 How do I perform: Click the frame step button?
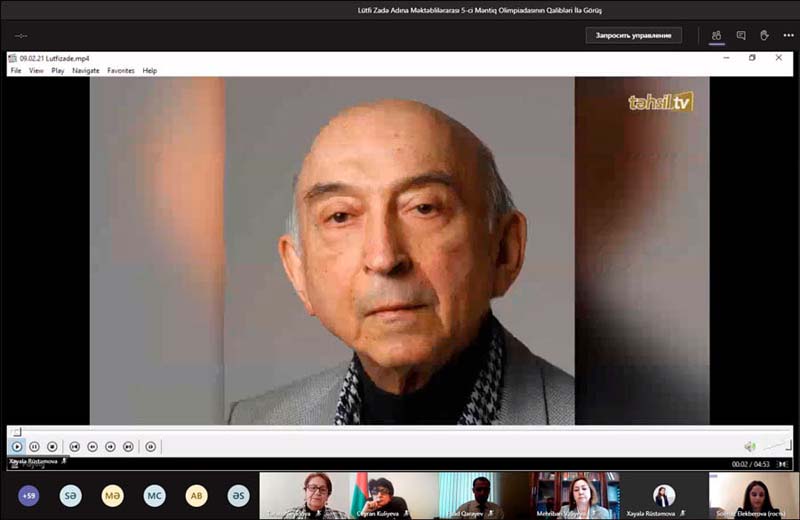(x=151, y=446)
